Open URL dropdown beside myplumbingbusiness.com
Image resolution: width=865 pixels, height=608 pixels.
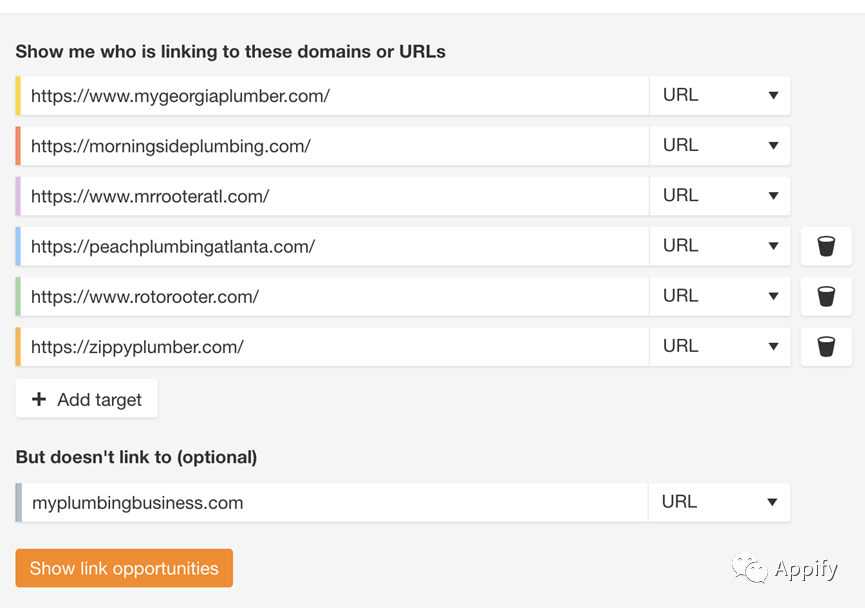719,502
